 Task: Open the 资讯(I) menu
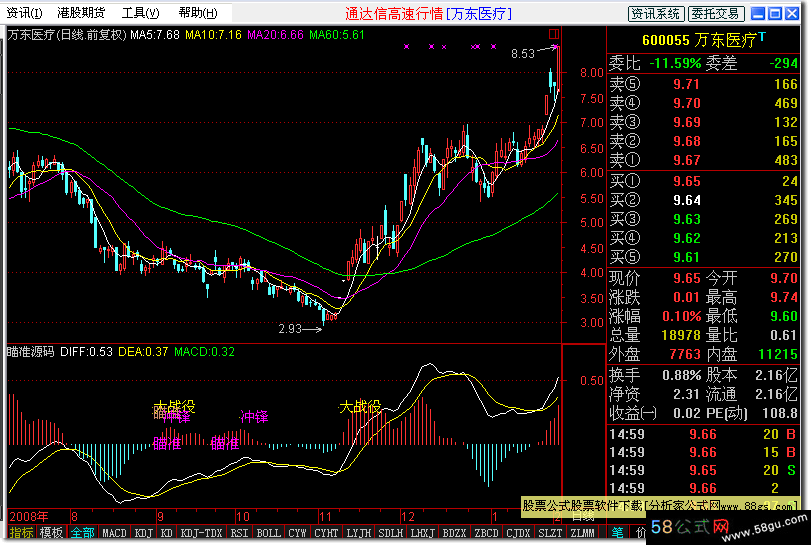24,13
